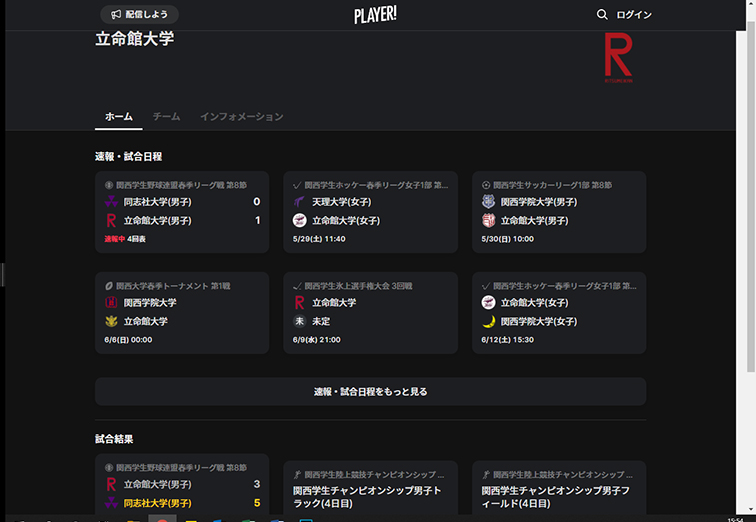Click the 立命館大学 page title
The image size is (756, 522).
(135, 39)
